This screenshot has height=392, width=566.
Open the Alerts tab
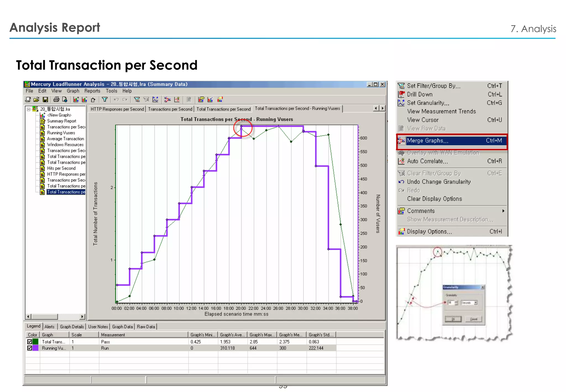[49, 327]
